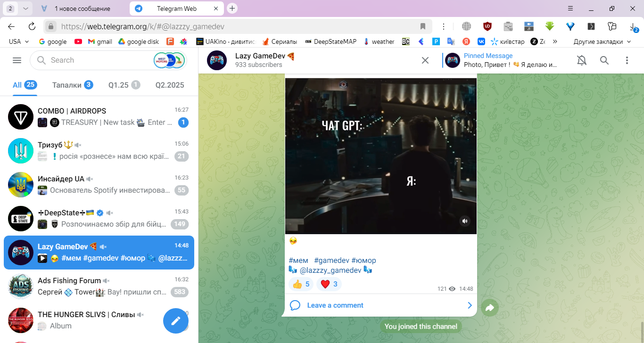Open the #мем hashtag
The width and height of the screenshot is (644, 343).
[298, 260]
